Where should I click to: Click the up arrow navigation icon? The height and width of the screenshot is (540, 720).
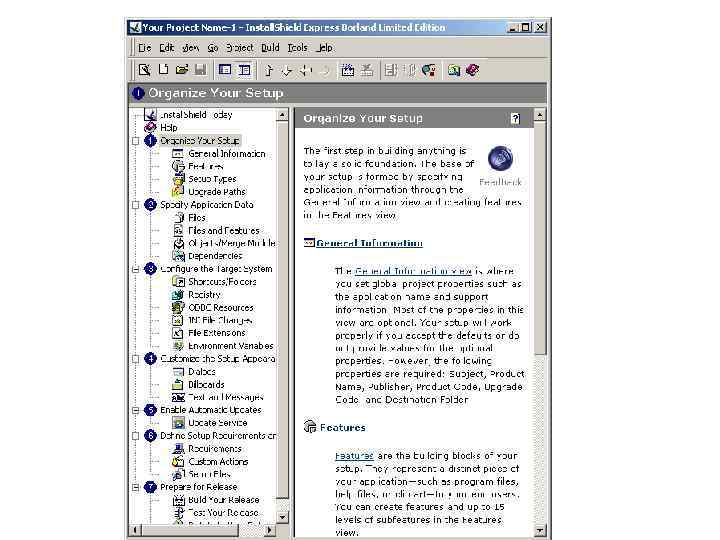click(269, 70)
